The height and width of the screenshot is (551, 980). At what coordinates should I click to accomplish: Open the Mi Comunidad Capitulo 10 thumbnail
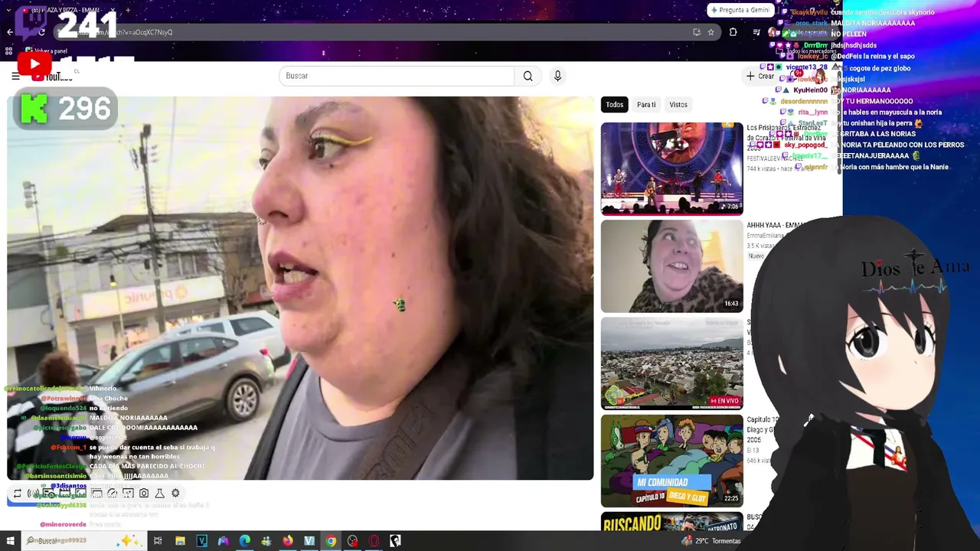[x=671, y=461]
